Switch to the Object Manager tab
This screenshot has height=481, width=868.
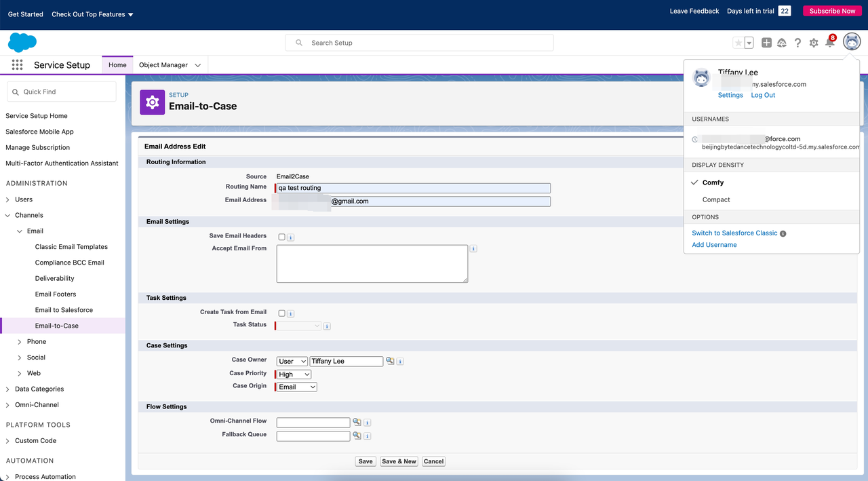click(163, 65)
